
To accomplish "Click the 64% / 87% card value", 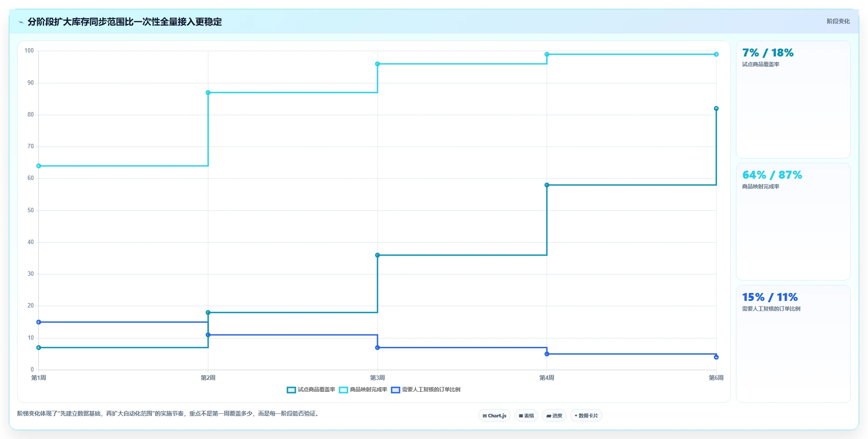I will [772, 175].
